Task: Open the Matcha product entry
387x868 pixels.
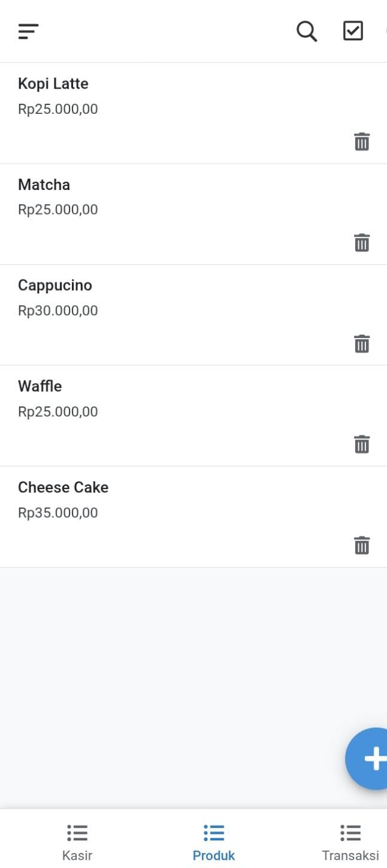Action: [x=193, y=214]
